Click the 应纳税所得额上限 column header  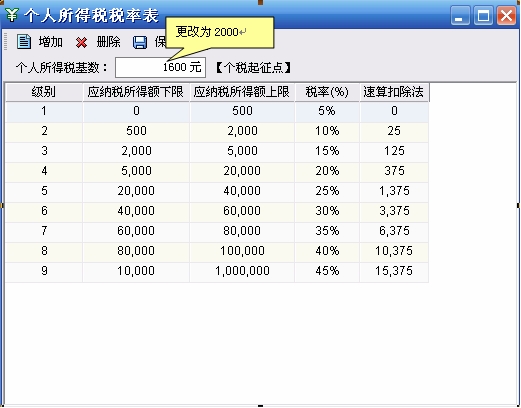242,92
